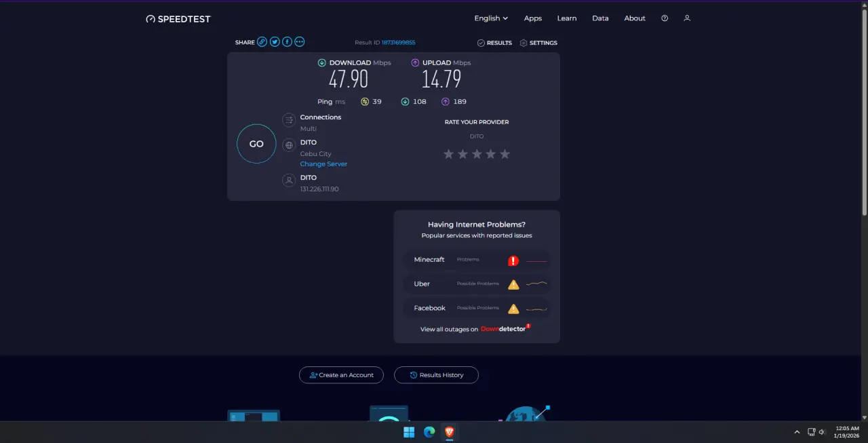Screen dimensions: 868x443
Task: Expand the English language dropdown
Action: coord(491,18)
